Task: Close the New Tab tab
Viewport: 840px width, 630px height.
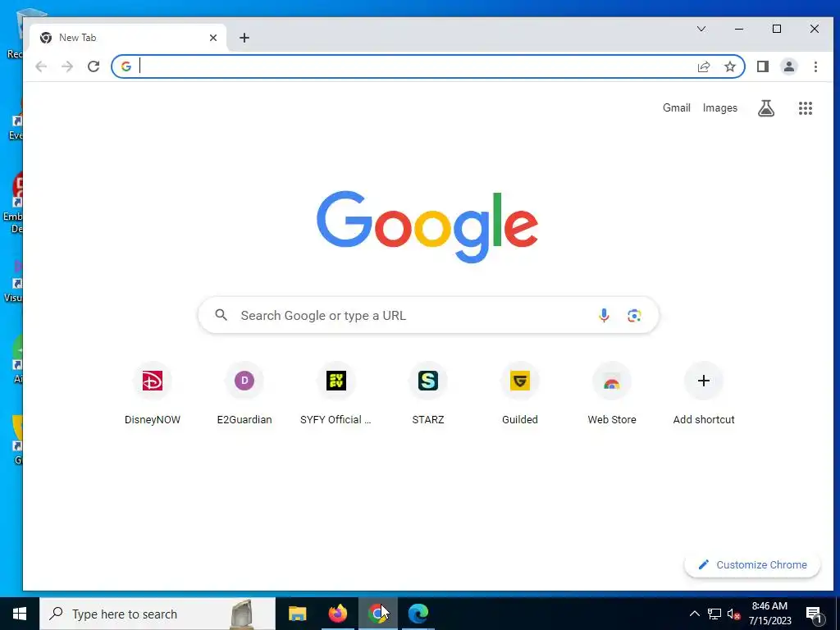Action: [213, 38]
